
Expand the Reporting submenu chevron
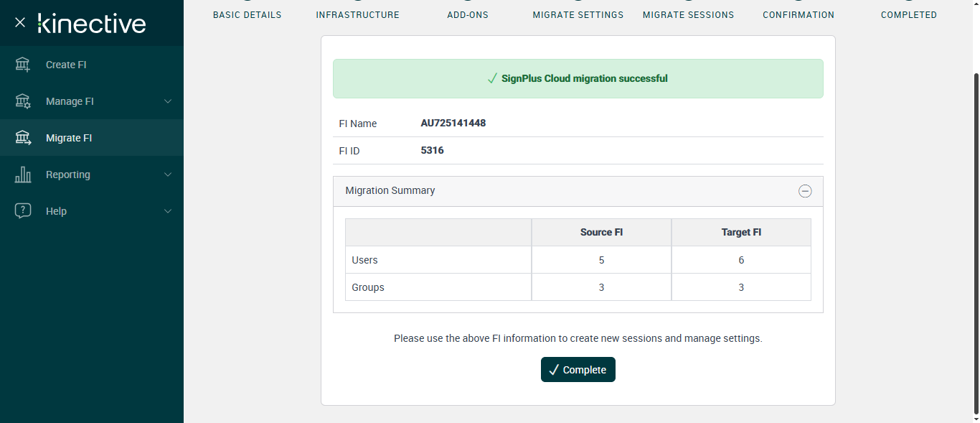coord(168,175)
